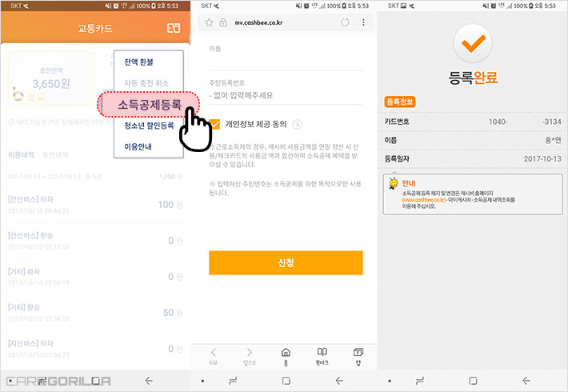568x392 pixels.
Task: Toggle the 개인정보 제공 동의 checkbox
Action: tap(214, 124)
